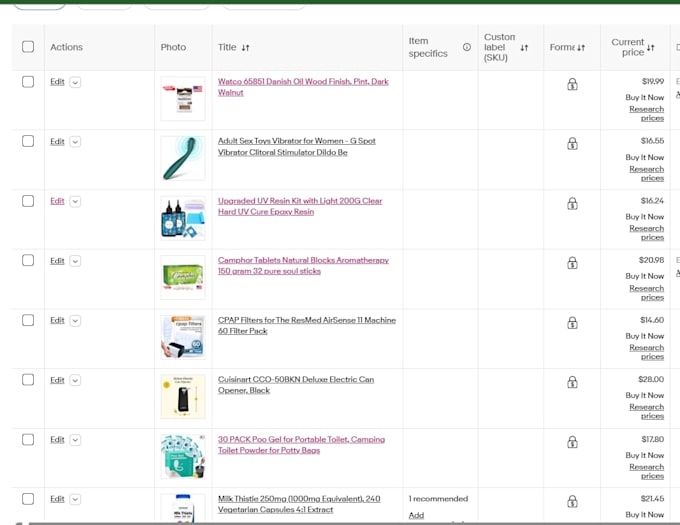
Task: Open Poo Gel product thumbnail
Action: click(x=183, y=457)
